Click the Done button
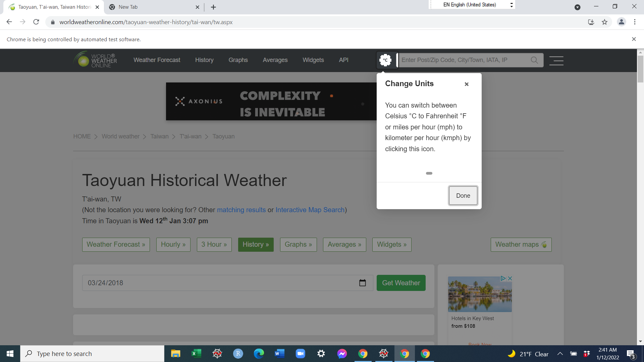Image resolution: width=644 pixels, height=362 pixels. tap(463, 196)
